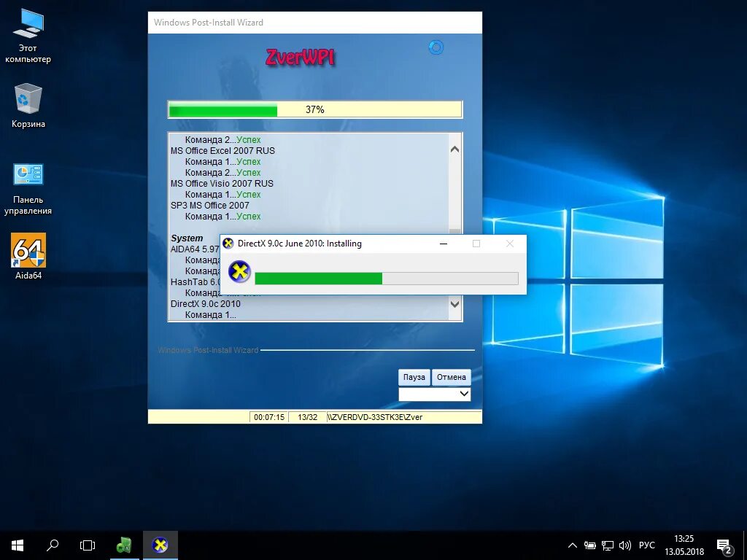
Task: Open the Action Center notifications icon
Action: [x=724, y=545]
